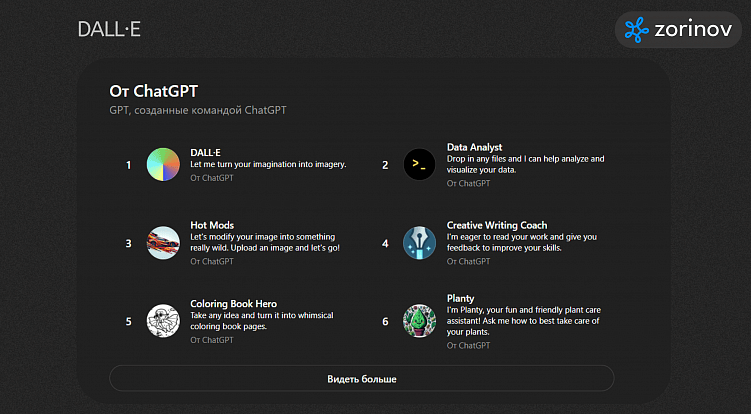Open the DALL·E title link
This screenshot has height=414, width=751.
coord(205,152)
